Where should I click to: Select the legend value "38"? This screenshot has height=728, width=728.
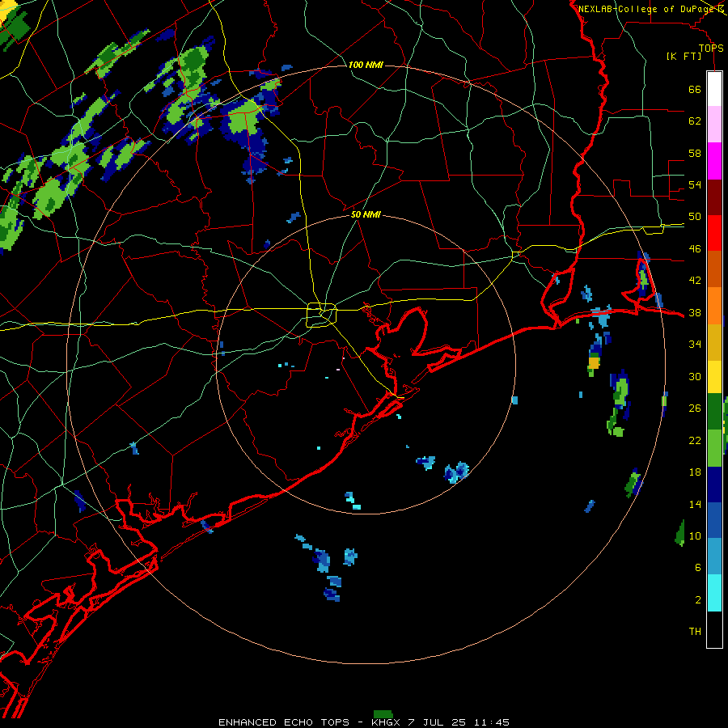[x=695, y=313]
